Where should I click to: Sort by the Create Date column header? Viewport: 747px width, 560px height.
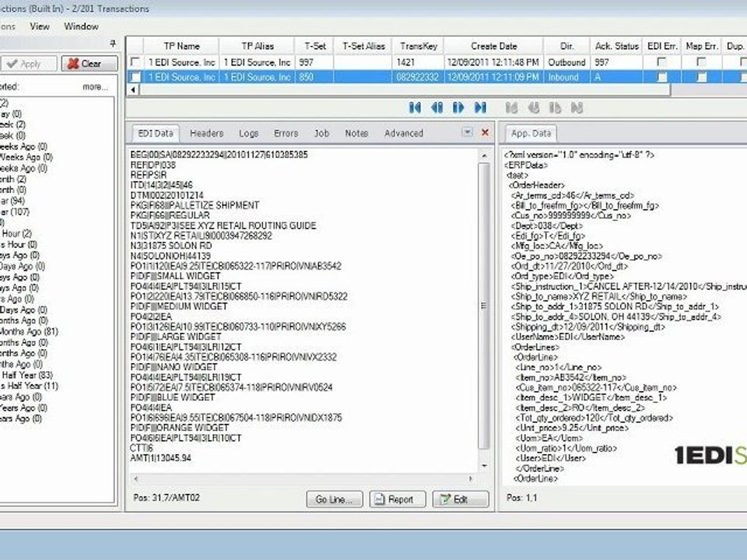tap(493, 46)
